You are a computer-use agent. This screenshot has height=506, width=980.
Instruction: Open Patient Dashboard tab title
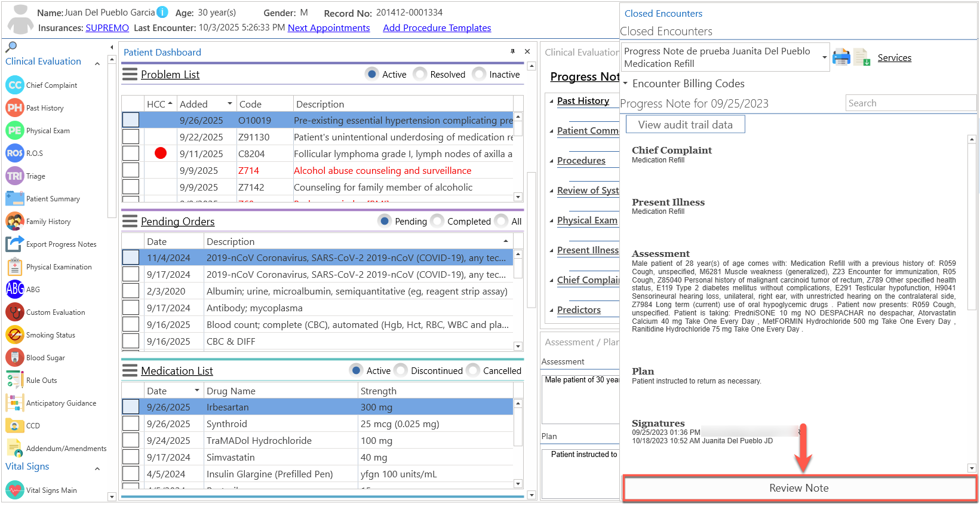(x=162, y=53)
